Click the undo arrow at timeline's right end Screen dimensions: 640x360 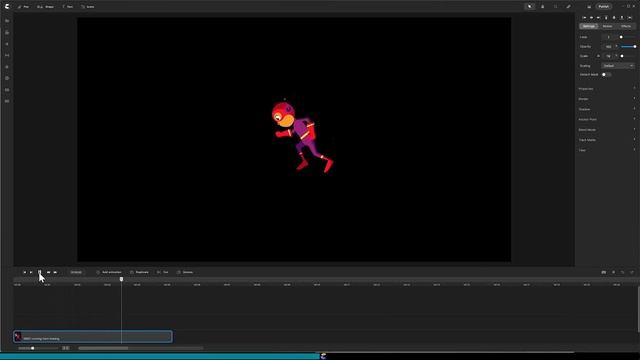click(x=622, y=272)
